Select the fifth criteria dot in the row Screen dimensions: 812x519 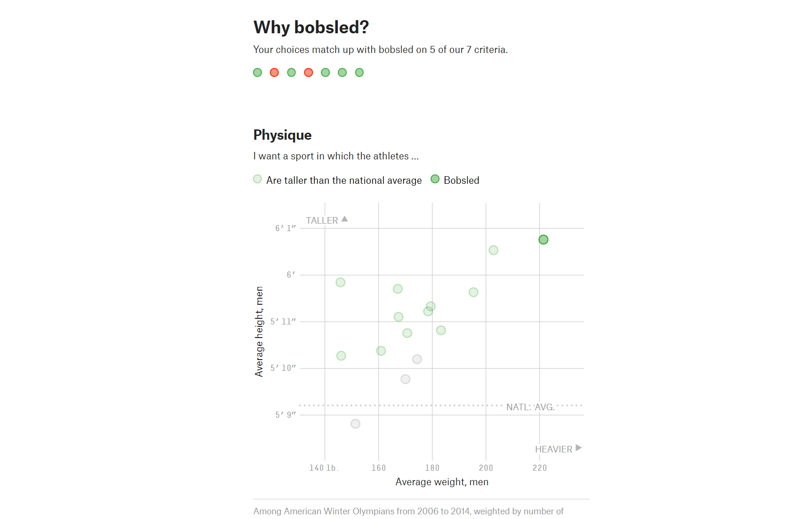[x=326, y=72]
